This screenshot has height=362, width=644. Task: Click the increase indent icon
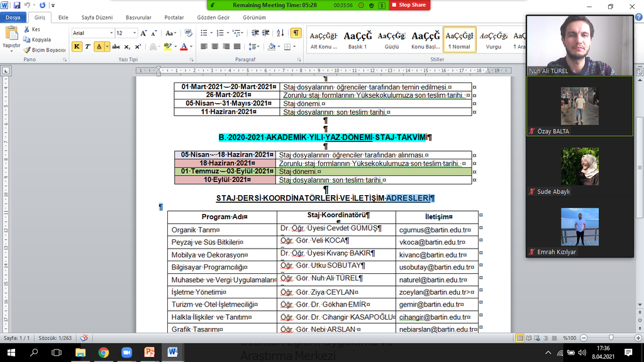(x=265, y=33)
